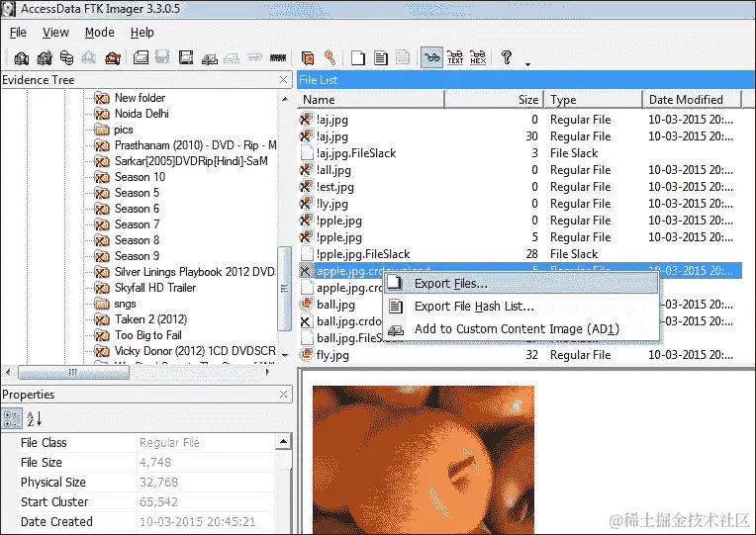Click the toolbar Export Files blank-page icon
Viewport: 756px width, 535px height.
[358, 57]
